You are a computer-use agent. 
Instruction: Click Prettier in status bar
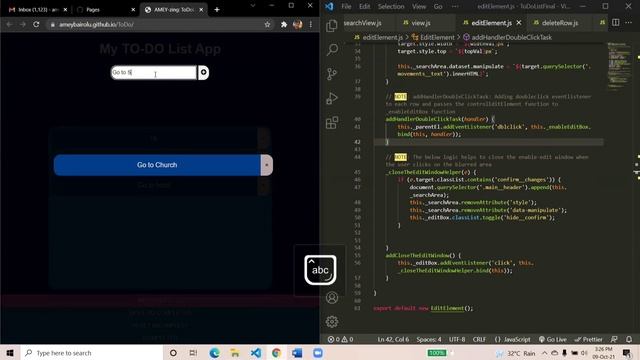point(588,339)
